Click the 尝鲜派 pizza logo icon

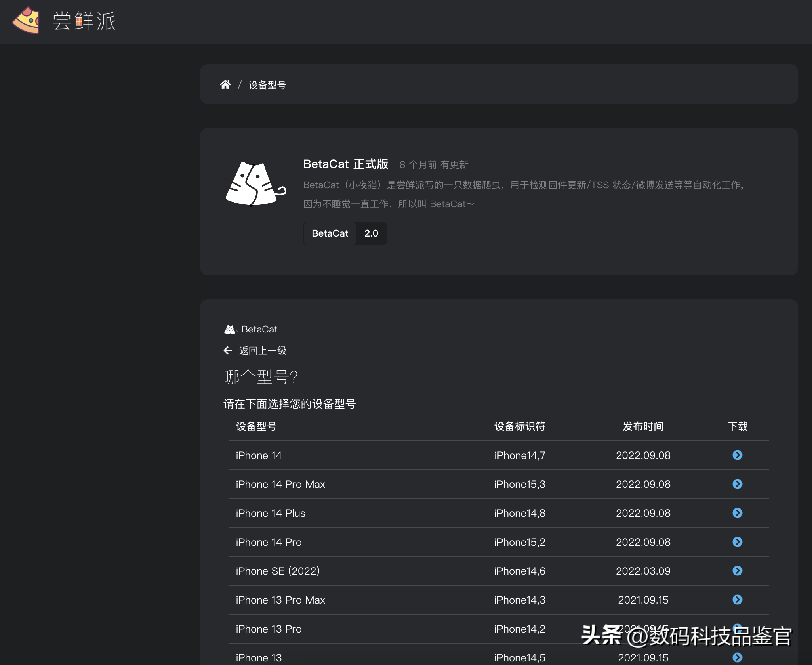pos(26,21)
